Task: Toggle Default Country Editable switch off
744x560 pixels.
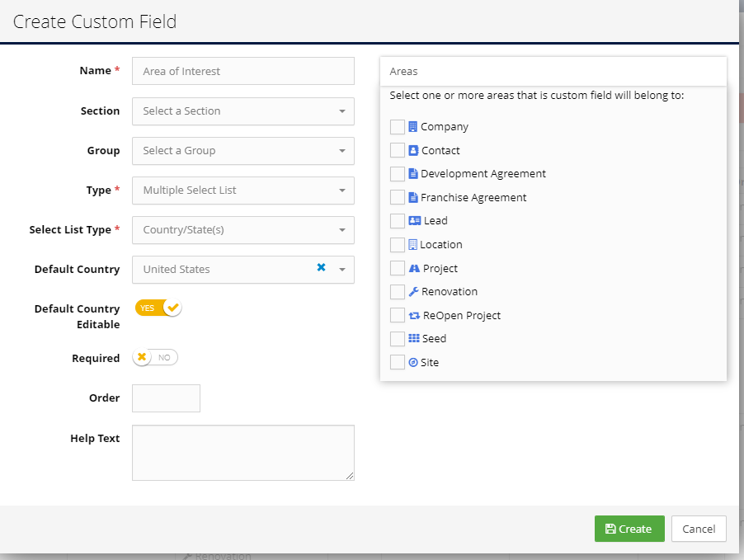Action: [x=158, y=308]
